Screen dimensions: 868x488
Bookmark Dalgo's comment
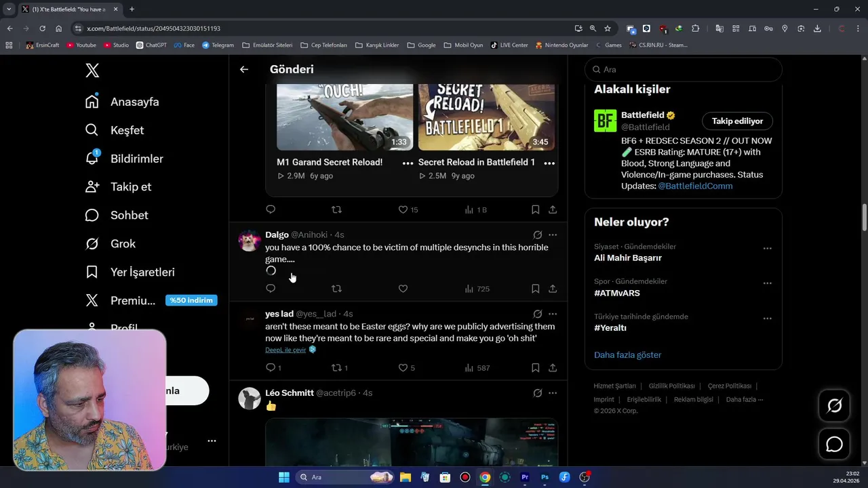tap(535, 289)
